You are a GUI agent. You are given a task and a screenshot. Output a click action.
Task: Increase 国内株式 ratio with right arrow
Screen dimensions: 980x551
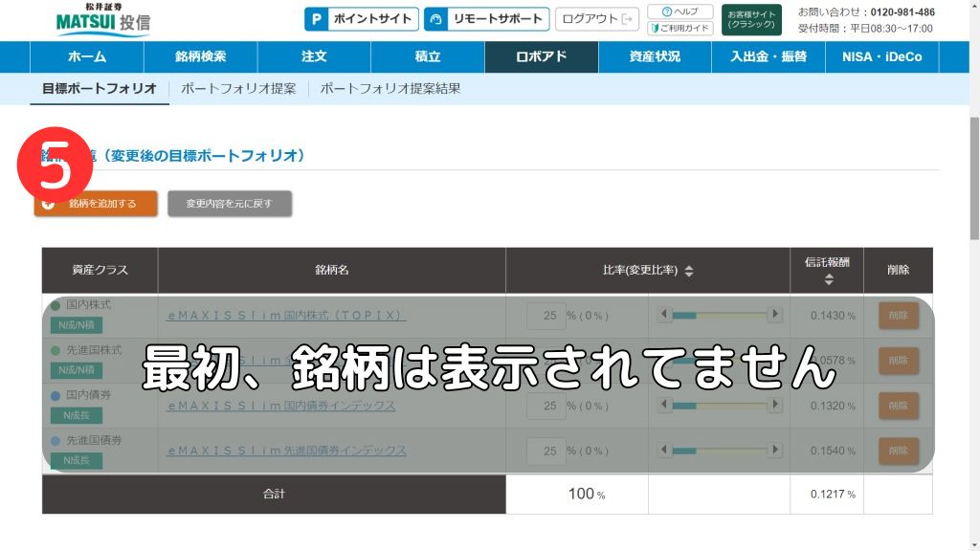pos(775,314)
